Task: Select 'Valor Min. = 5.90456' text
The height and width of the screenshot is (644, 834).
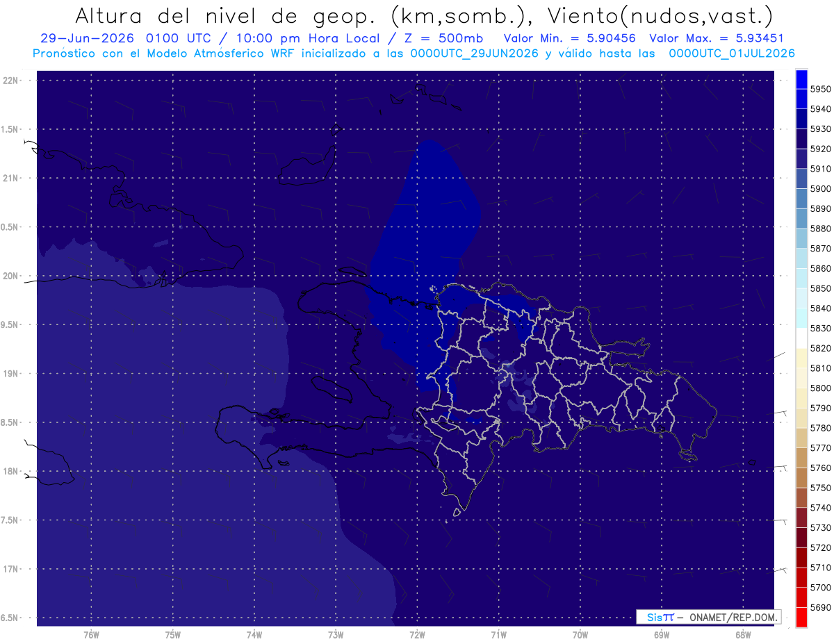Action: [x=570, y=38]
